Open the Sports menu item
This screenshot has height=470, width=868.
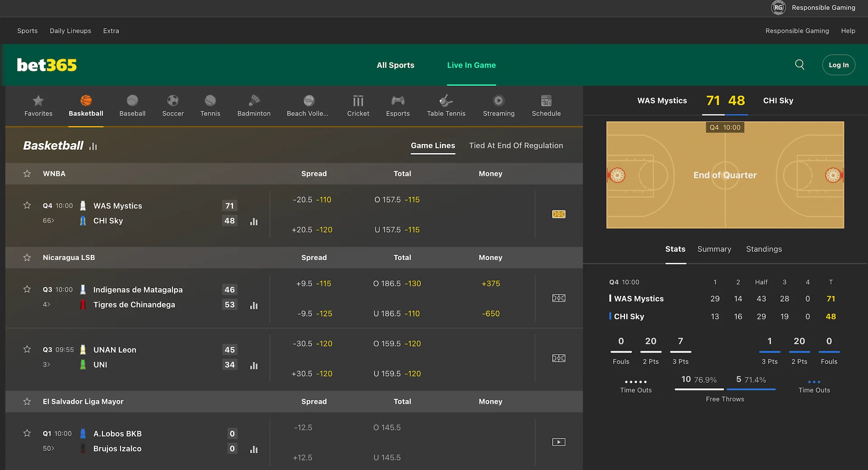(x=28, y=31)
